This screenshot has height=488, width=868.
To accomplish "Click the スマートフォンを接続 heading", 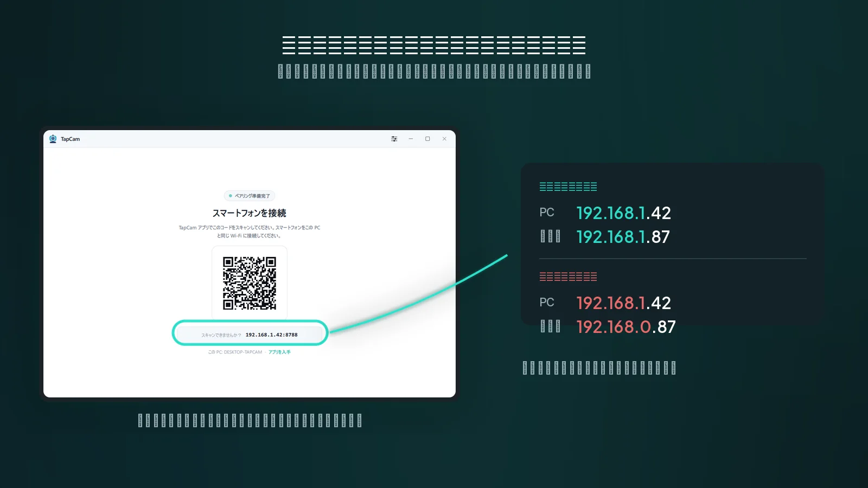I will [250, 213].
